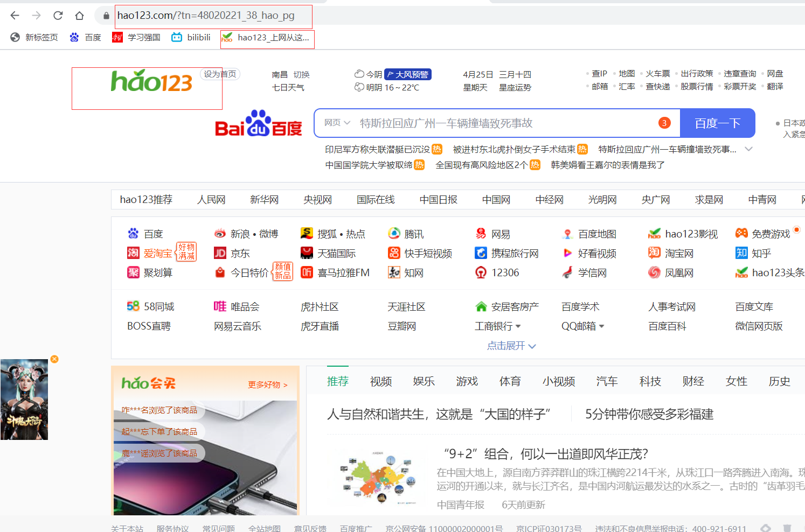Open 天猫国际

pyautogui.click(x=328, y=253)
